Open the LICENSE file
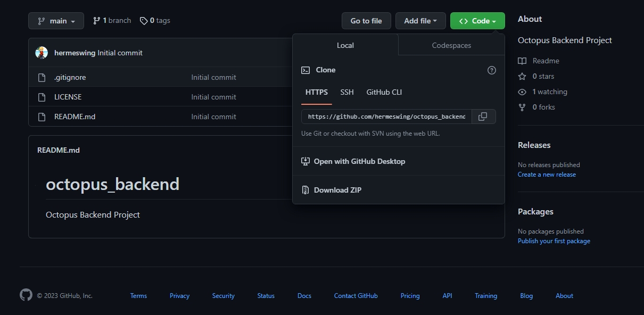This screenshot has width=644, height=315. [68, 97]
